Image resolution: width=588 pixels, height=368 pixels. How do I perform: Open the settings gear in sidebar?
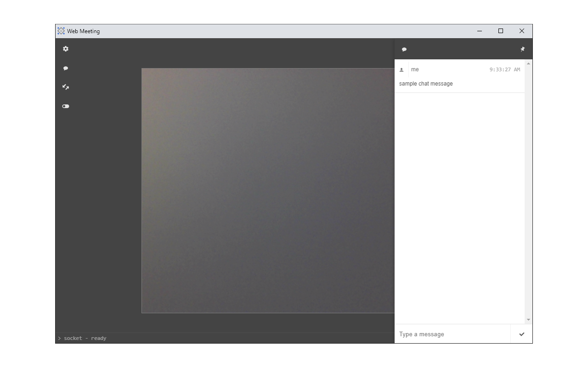pos(66,49)
